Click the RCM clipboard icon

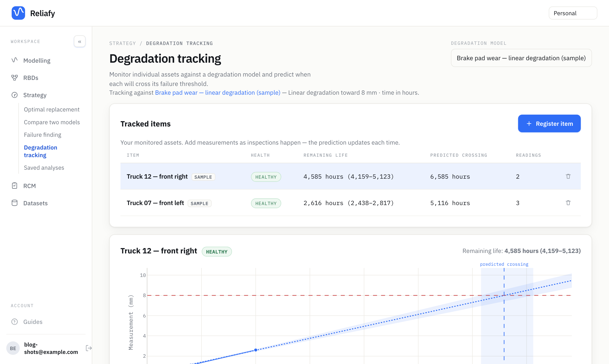(x=15, y=186)
